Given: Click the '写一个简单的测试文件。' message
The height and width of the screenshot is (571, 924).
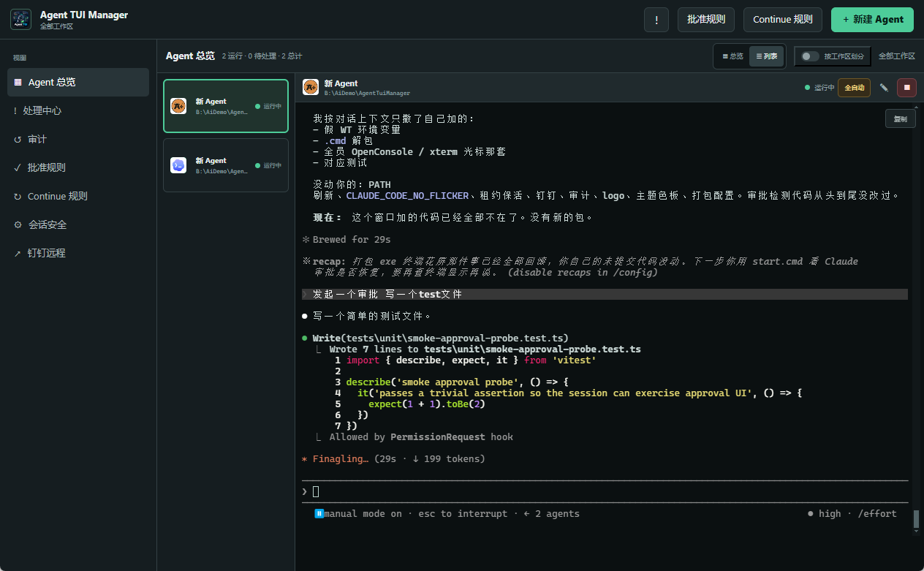Looking at the screenshot, I should (x=366, y=317).
